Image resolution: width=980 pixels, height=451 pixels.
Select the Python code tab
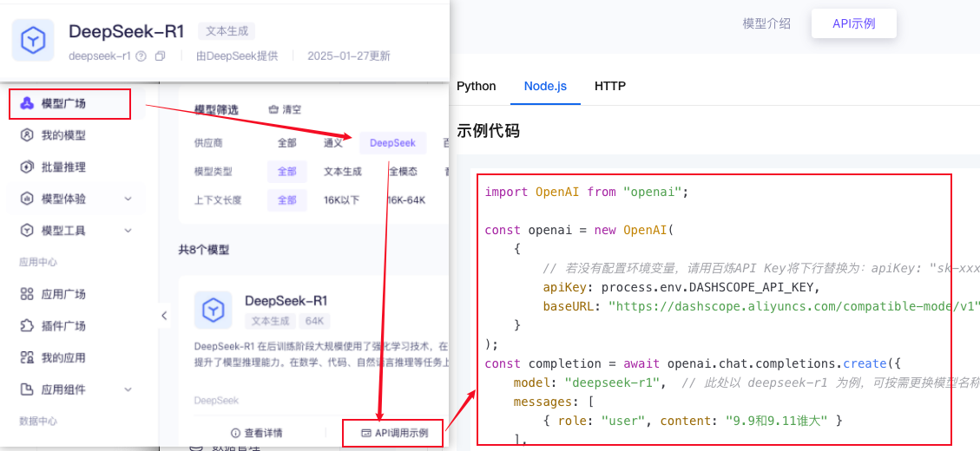(x=477, y=86)
